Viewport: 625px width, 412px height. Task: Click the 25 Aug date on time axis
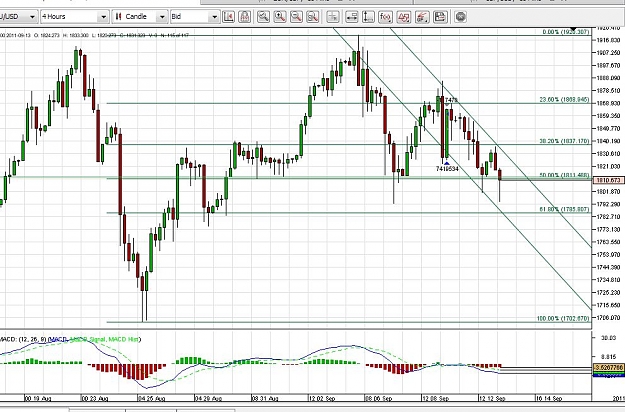click(151, 398)
